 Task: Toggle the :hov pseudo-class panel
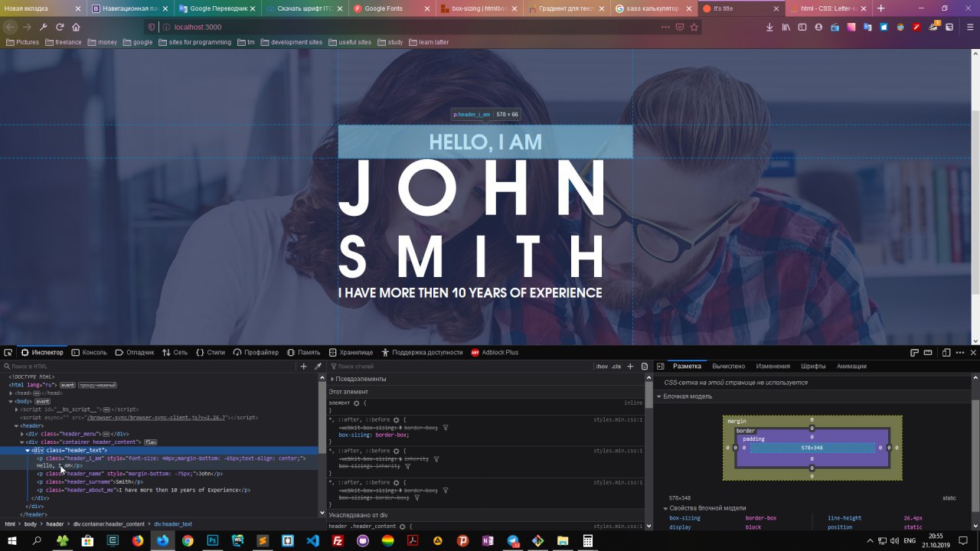point(602,367)
